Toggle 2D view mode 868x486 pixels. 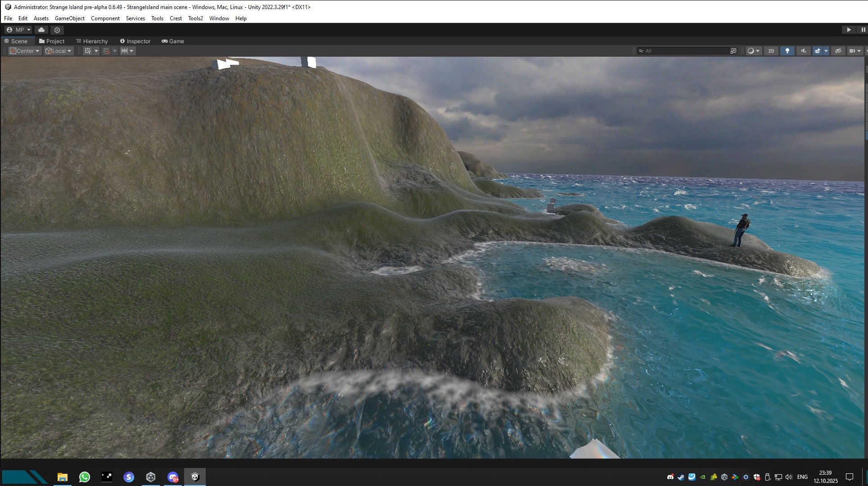click(x=771, y=51)
